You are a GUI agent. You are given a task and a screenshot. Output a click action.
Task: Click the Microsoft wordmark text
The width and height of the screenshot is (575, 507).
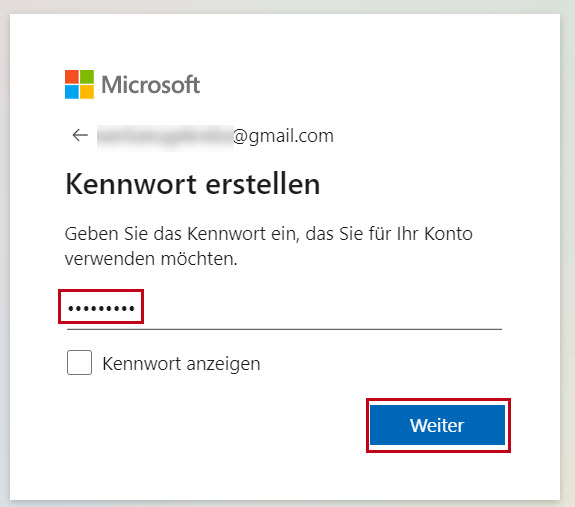[151, 85]
